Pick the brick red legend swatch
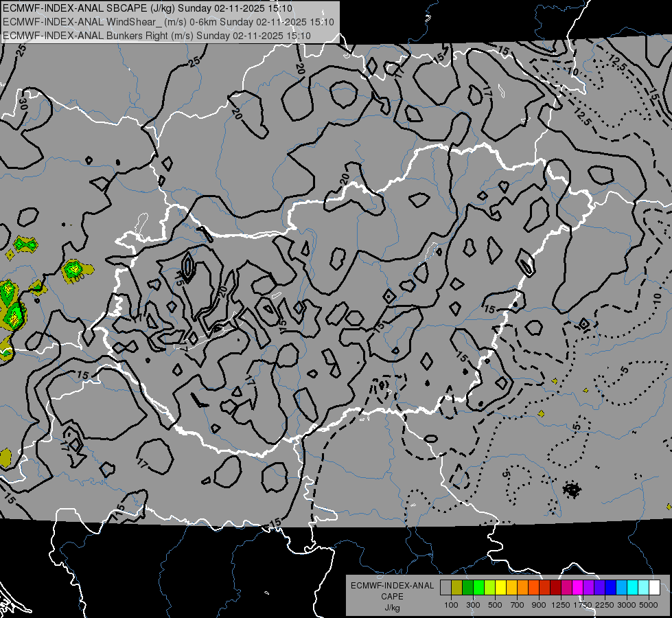Image resolution: width=672 pixels, height=618 pixels. [x=545, y=587]
